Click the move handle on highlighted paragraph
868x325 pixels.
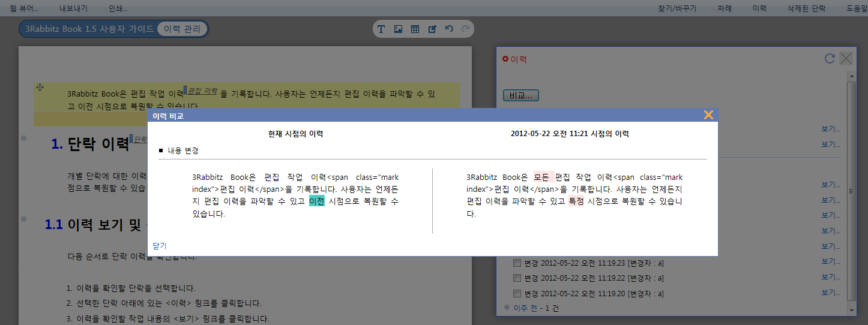pyautogui.click(x=40, y=88)
